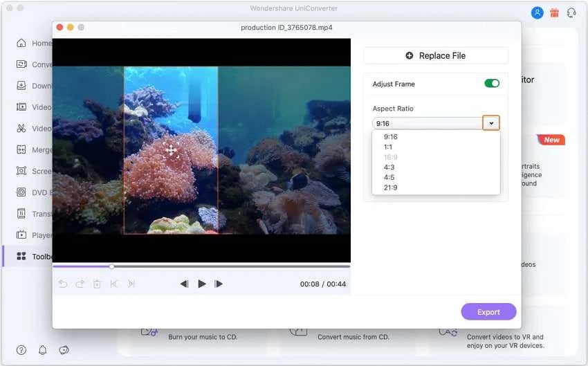Play the video preview
Viewport: 588px width, 366px height.
click(202, 284)
